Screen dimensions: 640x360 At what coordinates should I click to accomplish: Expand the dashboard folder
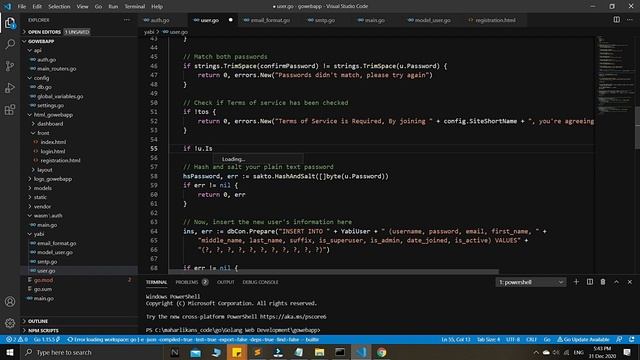[79, 124]
